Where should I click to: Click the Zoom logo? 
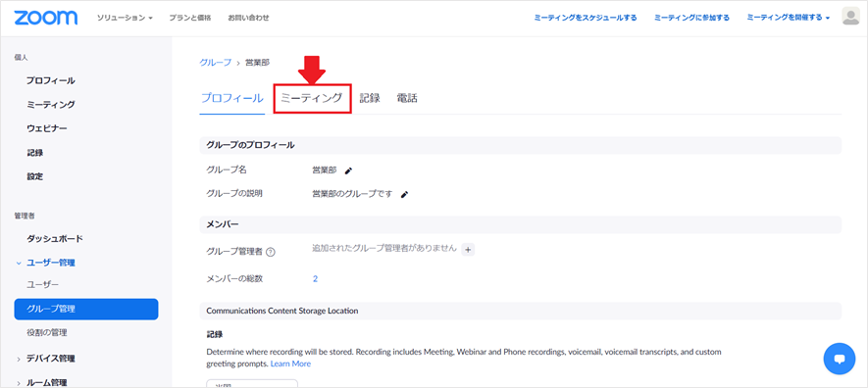[x=46, y=18]
